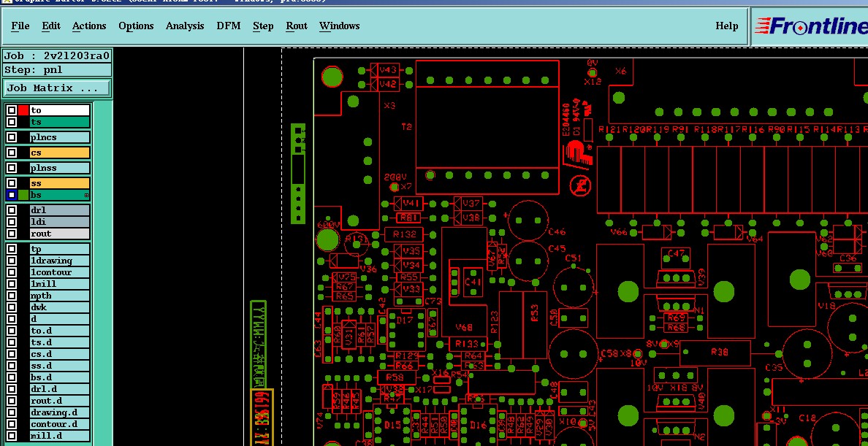Open the Help menu
868x446 pixels.
pyautogui.click(x=727, y=26)
